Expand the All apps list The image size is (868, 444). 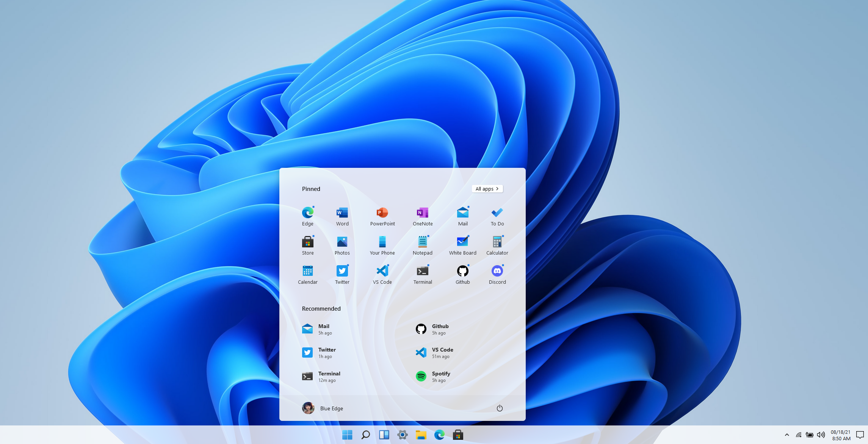[487, 189]
